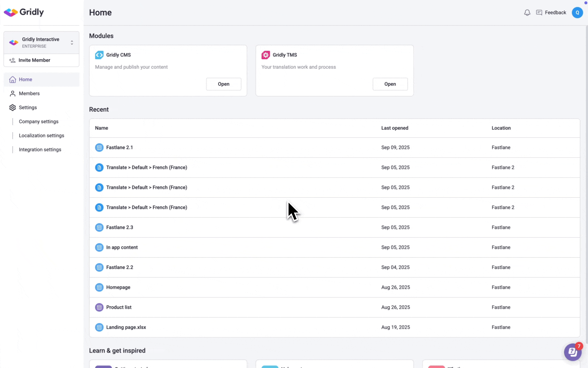Screen dimensions: 588x368
Task: Open Product list recent item
Action: (x=119, y=307)
